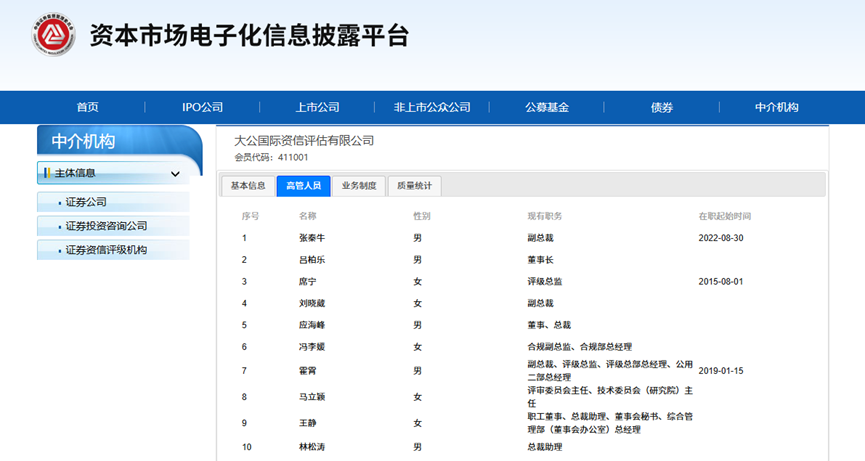Open the 业务制度 tab

(359, 185)
